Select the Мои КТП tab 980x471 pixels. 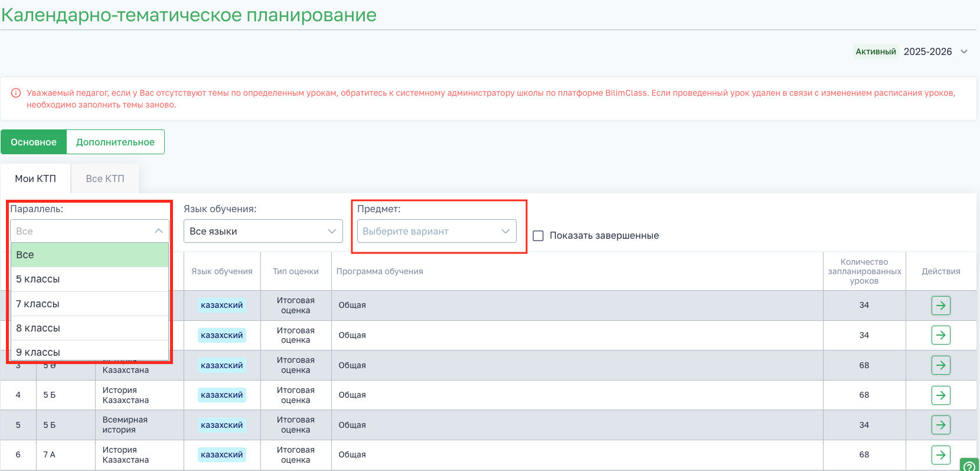(35, 178)
